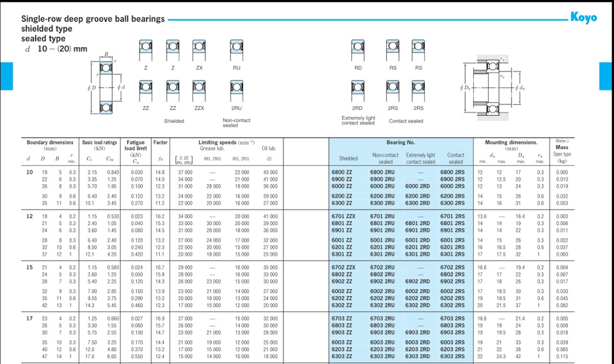The height and width of the screenshot is (364, 614).
Task: Click bearing number '6900 2RU'
Action: (382, 180)
